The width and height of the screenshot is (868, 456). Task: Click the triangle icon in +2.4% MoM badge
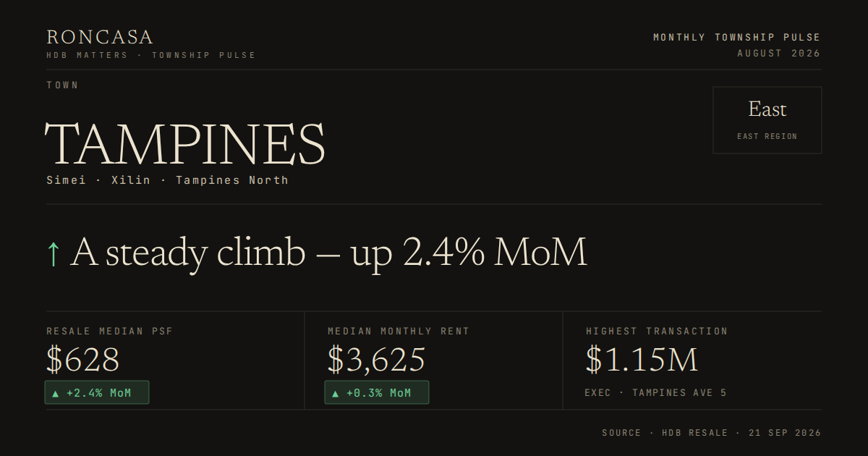coord(56,394)
